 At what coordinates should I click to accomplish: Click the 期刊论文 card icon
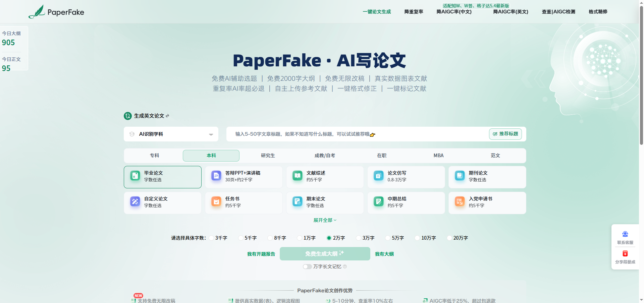pos(460,176)
